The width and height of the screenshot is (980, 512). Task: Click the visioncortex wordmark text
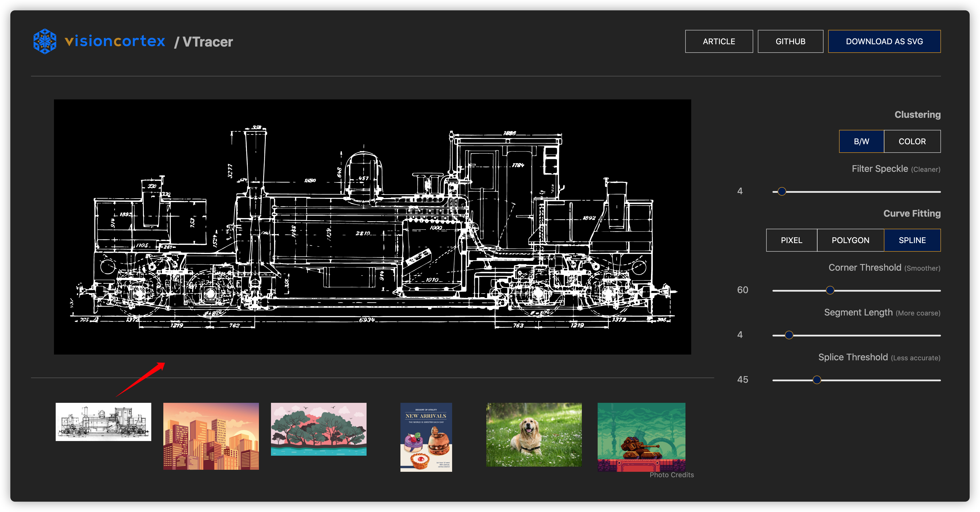pyautogui.click(x=115, y=41)
